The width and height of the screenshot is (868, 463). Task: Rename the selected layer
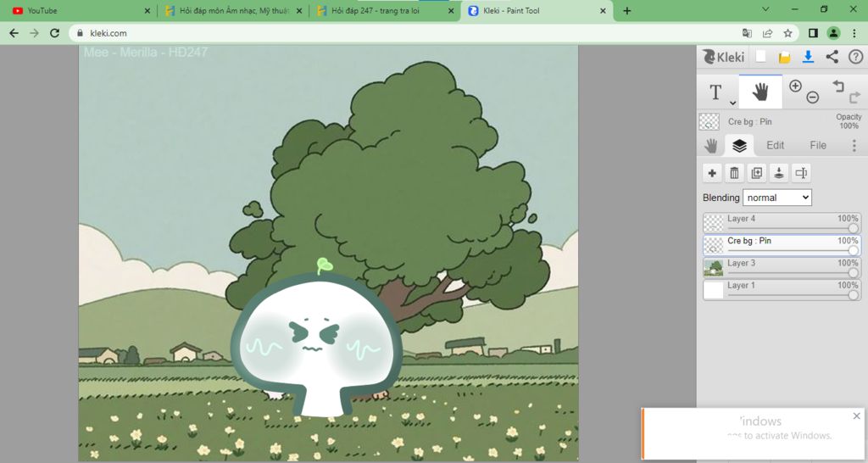(x=801, y=173)
